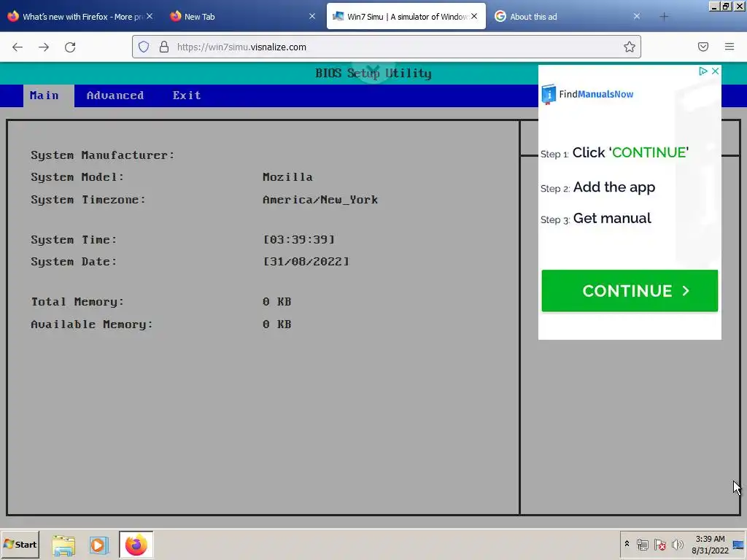Open the Exit BIOS tab
Viewport: 747px width, 560px height.
point(187,96)
